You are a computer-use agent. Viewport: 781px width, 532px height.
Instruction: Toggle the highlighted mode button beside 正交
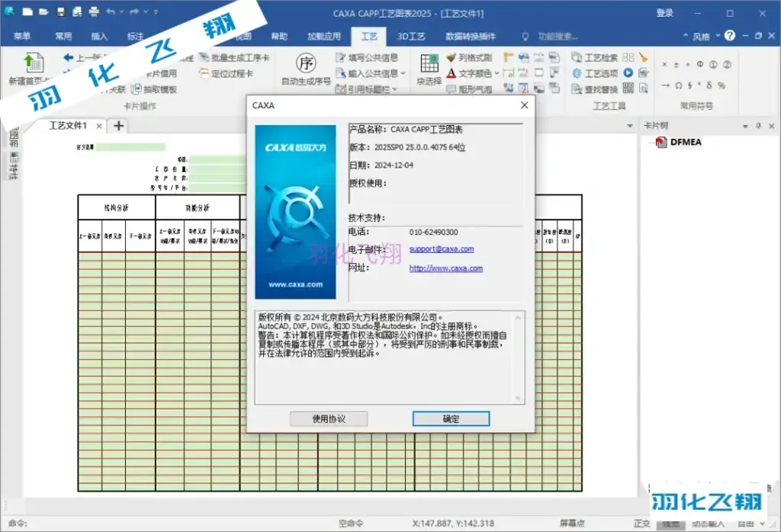click(670, 524)
